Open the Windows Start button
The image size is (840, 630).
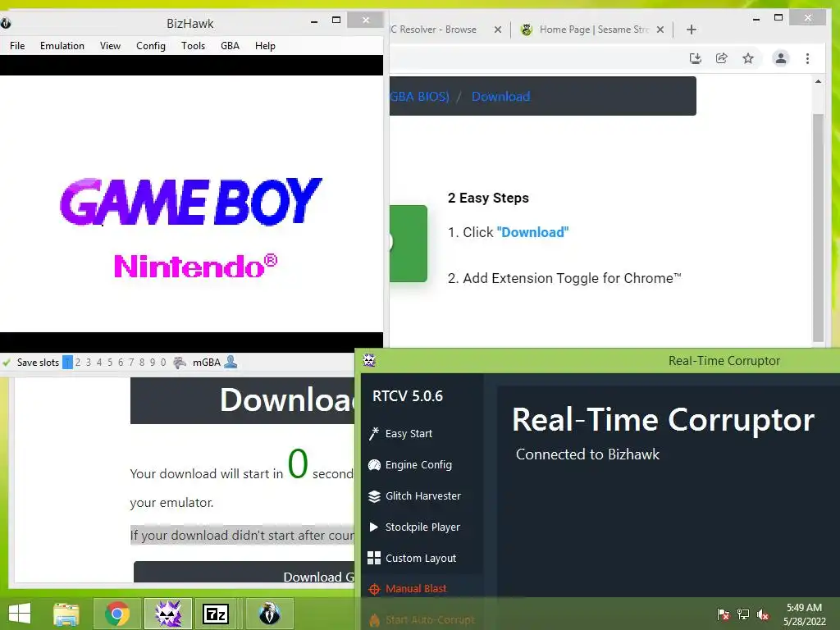20,614
